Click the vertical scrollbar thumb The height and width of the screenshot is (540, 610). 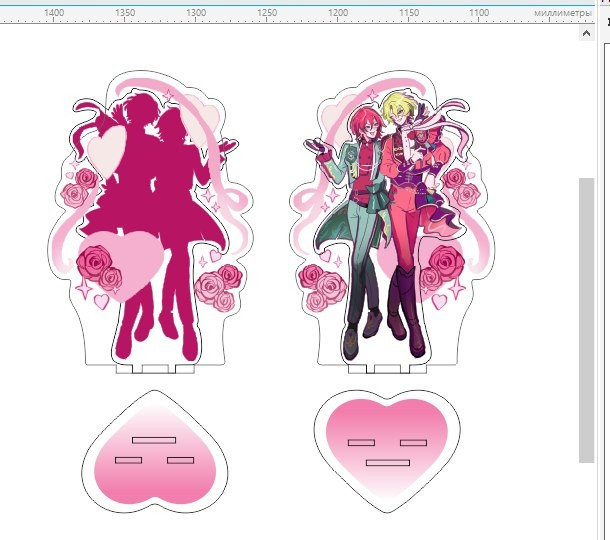(x=586, y=320)
